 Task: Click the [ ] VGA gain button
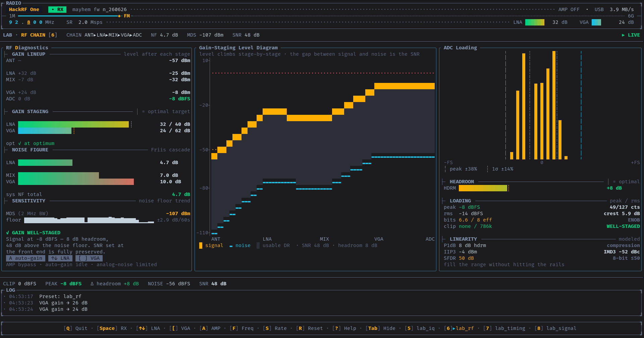pos(89,258)
